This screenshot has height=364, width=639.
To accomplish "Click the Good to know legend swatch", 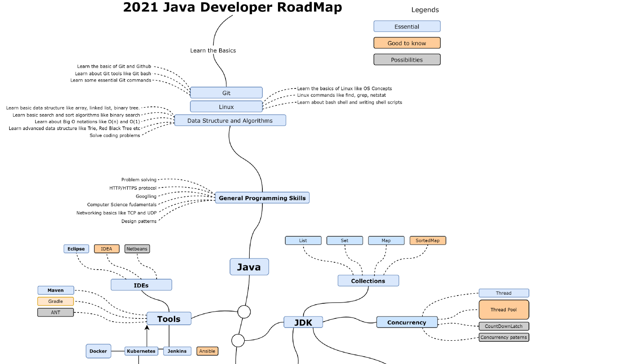I will coord(407,42).
